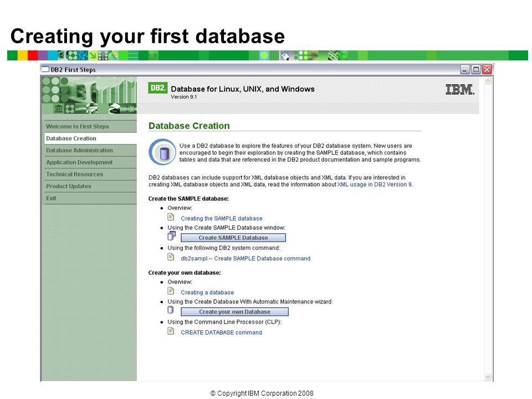Viewport: 532px width, 399px height.
Task: Click document icon beside Creating the SAMPLE database
Action: (x=171, y=217)
